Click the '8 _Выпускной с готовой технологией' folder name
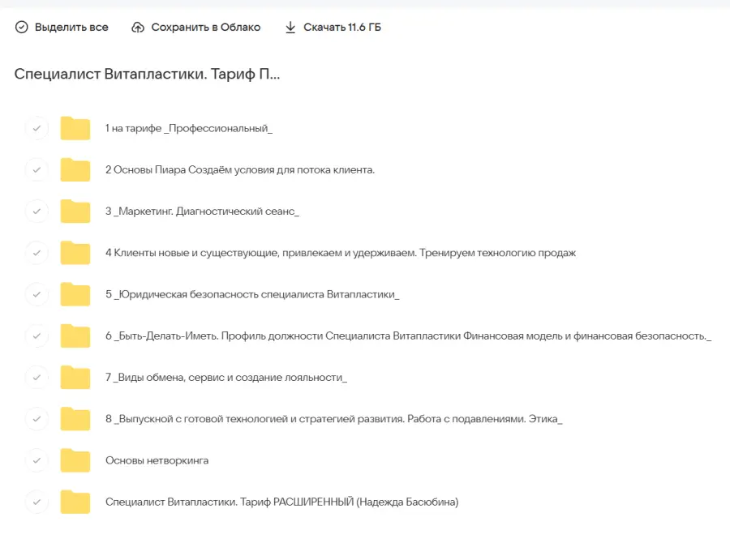Viewport: 730px width, 560px height. click(333, 419)
